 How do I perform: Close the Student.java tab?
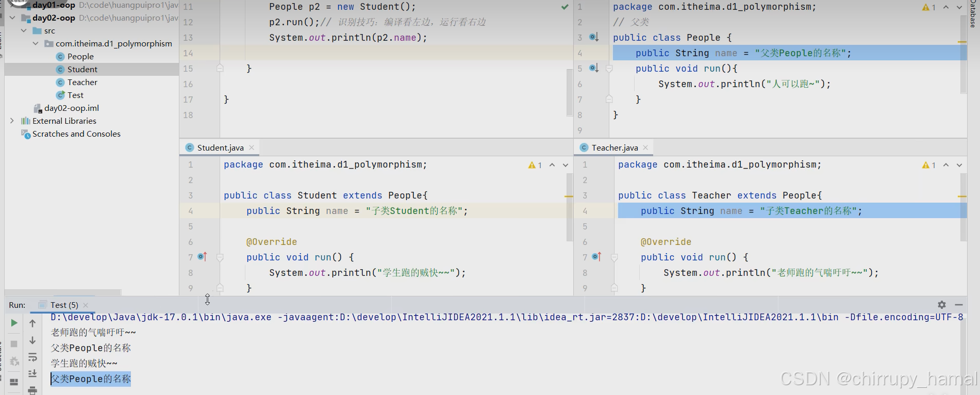coord(252,147)
